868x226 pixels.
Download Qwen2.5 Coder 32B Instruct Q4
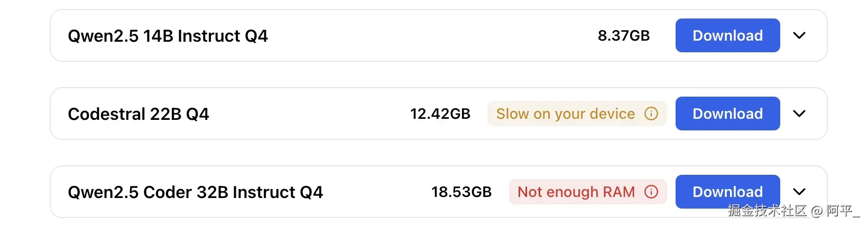727,191
